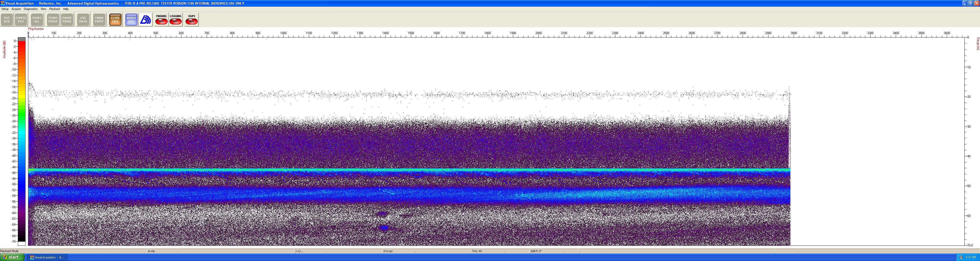Click the '1:1/...' status bar entry
Viewport: 980px width, 261px height.
pyautogui.click(x=299, y=251)
